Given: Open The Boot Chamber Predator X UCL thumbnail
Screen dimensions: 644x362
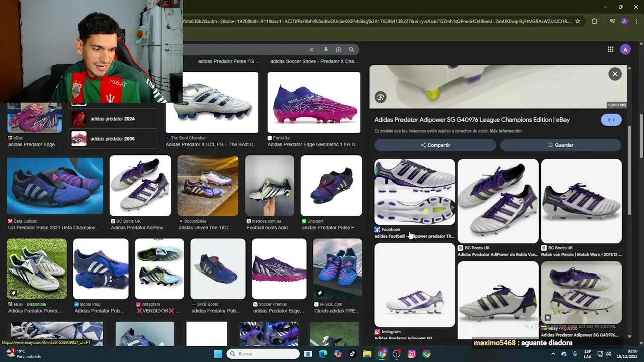Looking at the screenshot, I should (212, 103).
